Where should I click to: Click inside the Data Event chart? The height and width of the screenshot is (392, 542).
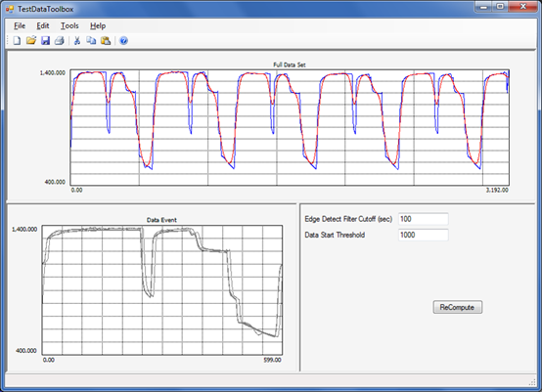coord(162,290)
